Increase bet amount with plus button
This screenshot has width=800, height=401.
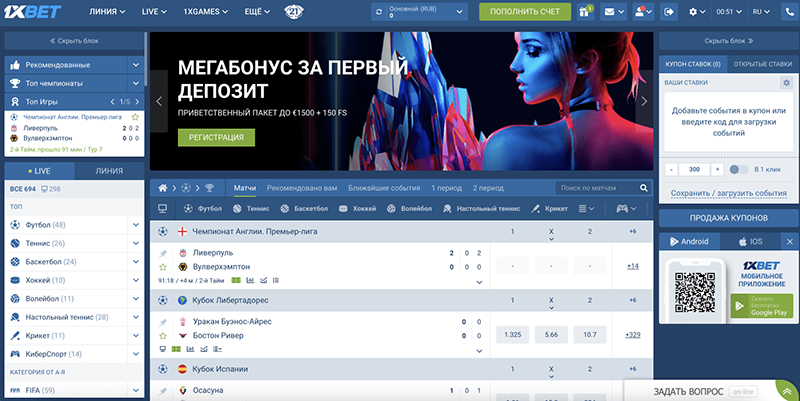coord(716,169)
